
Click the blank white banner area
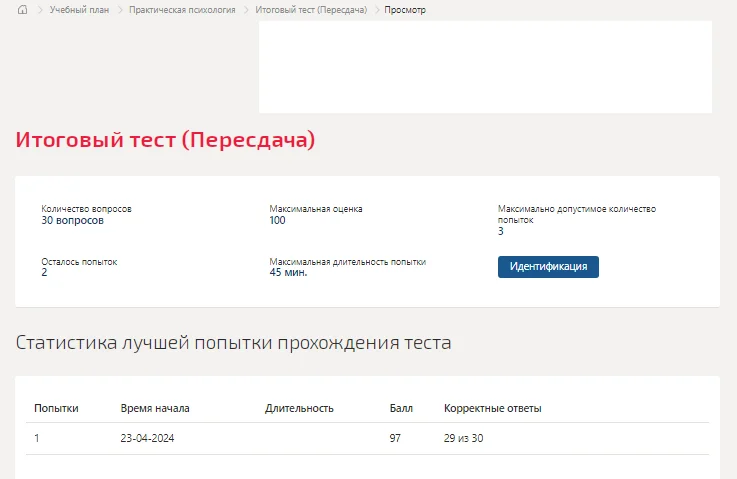485,67
